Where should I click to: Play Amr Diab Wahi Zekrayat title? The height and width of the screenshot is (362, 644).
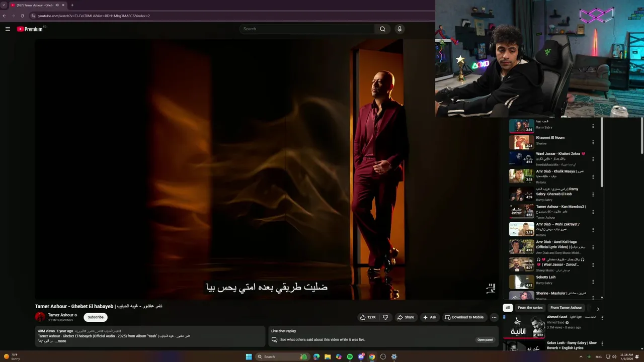pos(557,226)
